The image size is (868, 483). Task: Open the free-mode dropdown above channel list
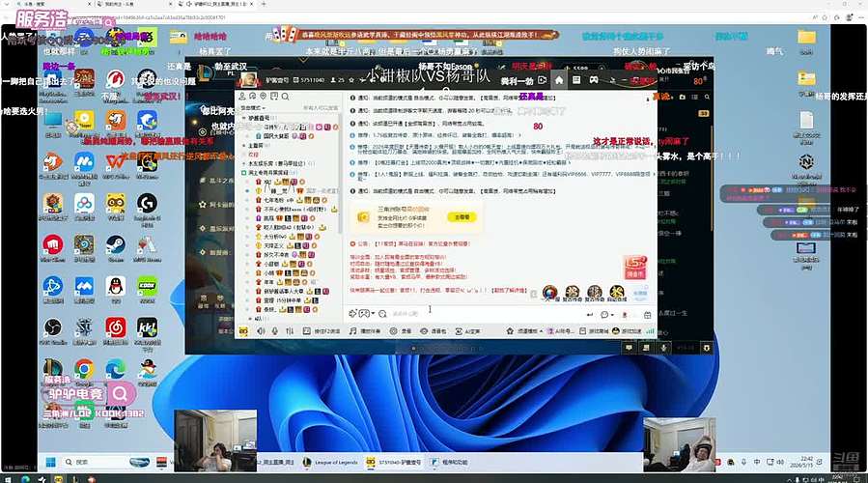(x=253, y=107)
